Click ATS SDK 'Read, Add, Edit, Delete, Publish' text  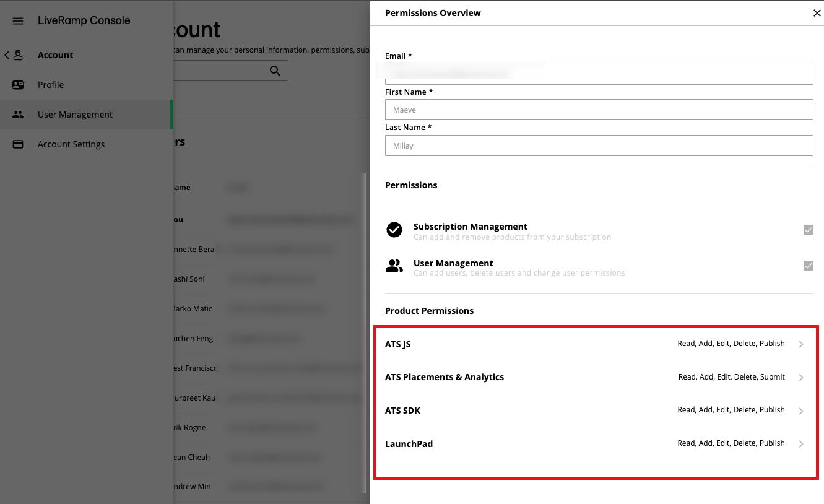[731, 410]
